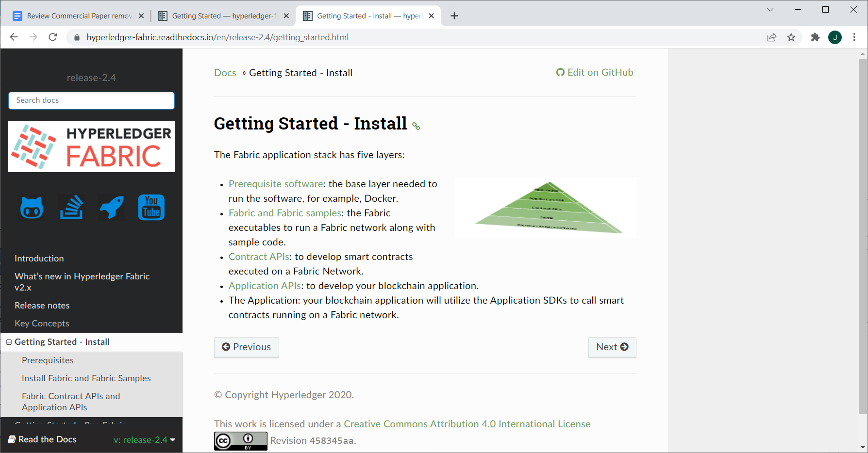Viewport: 868px width, 453px height.
Task: Minimize the Chrome window
Action: (x=798, y=10)
